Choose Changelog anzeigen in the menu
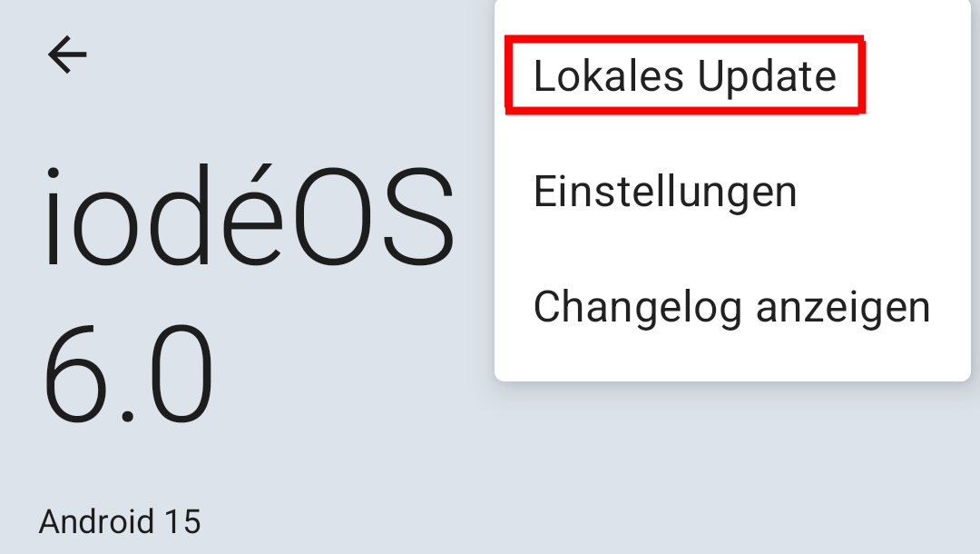The image size is (980, 554). (x=731, y=307)
